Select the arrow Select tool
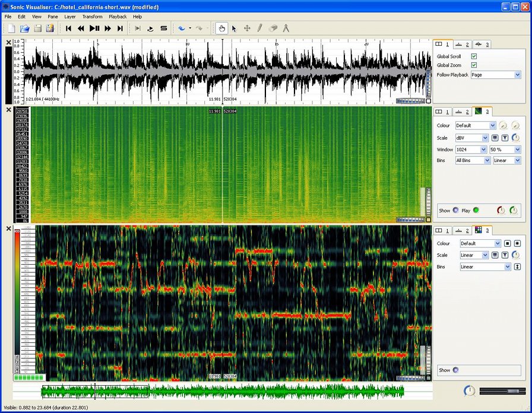The image size is (532, 413). tap(234, 28)
